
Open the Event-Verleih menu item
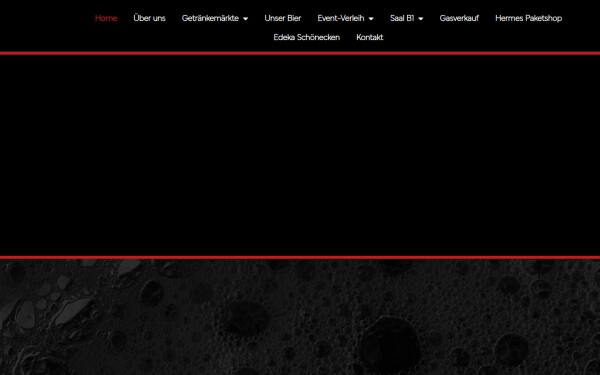click(341, 18)
